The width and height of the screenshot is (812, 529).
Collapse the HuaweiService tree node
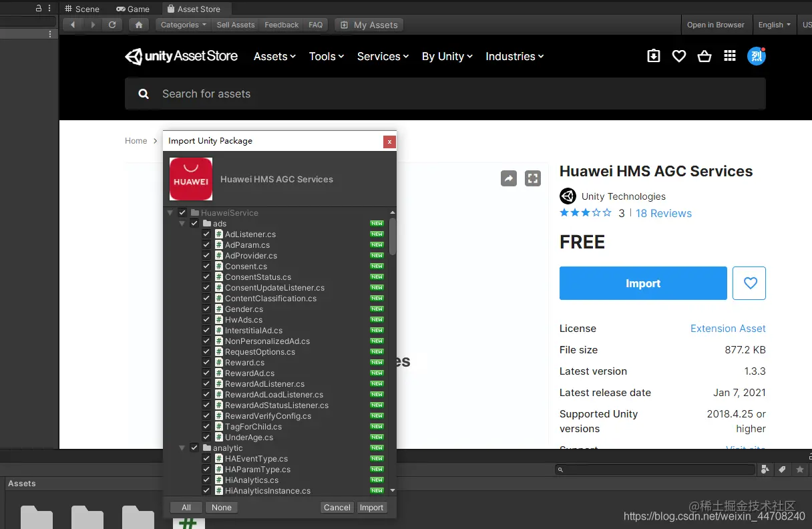170,213
